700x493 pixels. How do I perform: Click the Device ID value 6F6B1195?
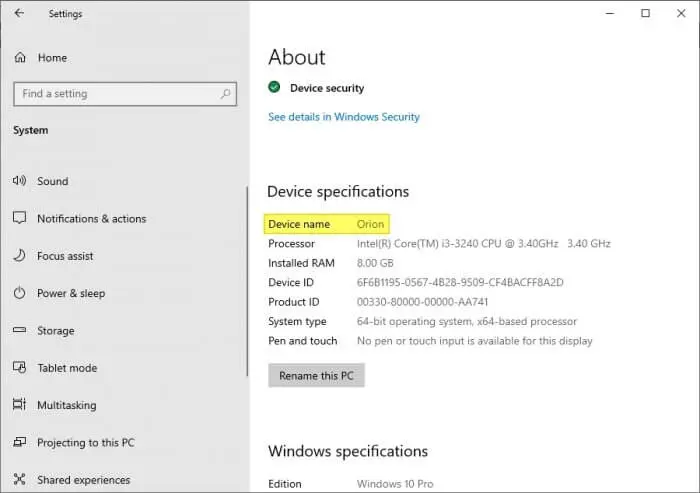(x=460, y=283)
